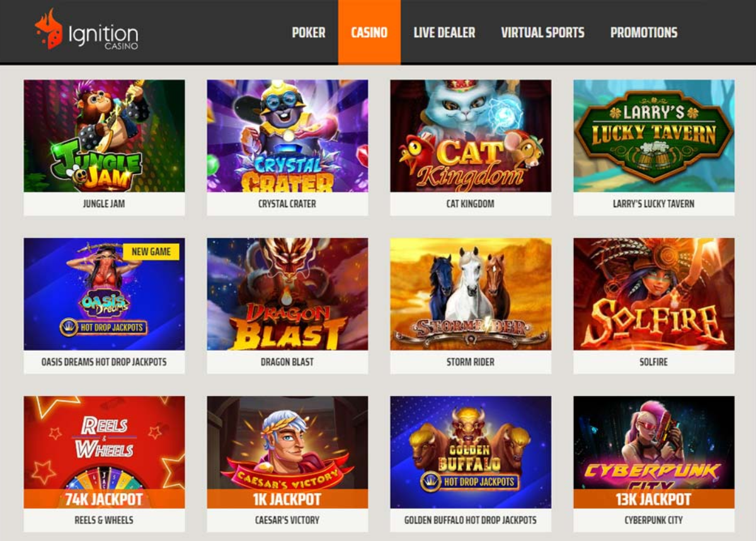Screen dimensions: 756x541
Task: Open Virtual Sports menu item
Action: (x=542, y=32)
